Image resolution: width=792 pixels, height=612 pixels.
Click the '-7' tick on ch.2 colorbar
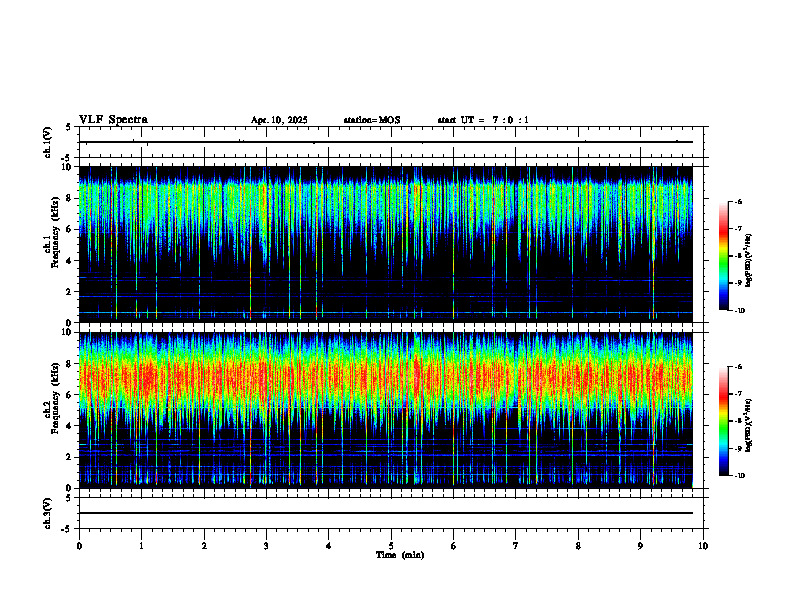pos(738,394)
